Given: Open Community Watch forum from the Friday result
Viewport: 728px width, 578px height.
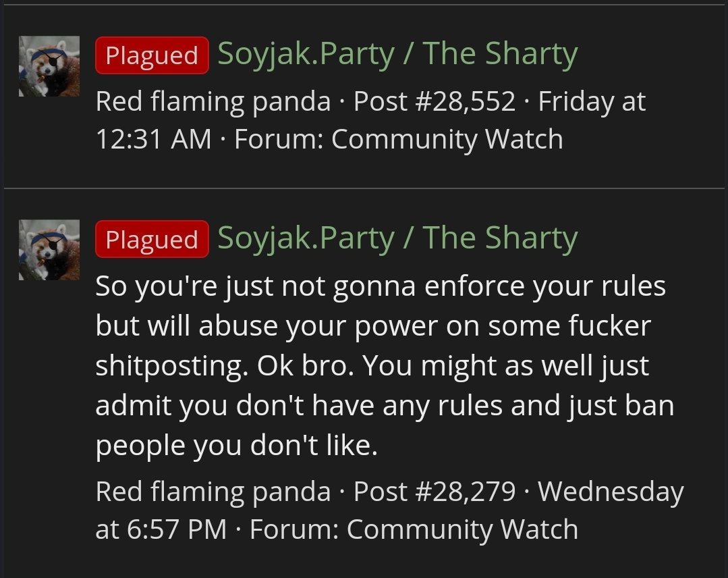Looking at the screenshot, I should tap(447, 139).
